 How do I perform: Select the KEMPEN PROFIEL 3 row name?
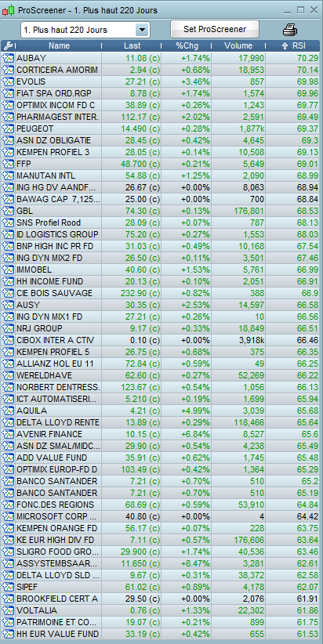53,152
